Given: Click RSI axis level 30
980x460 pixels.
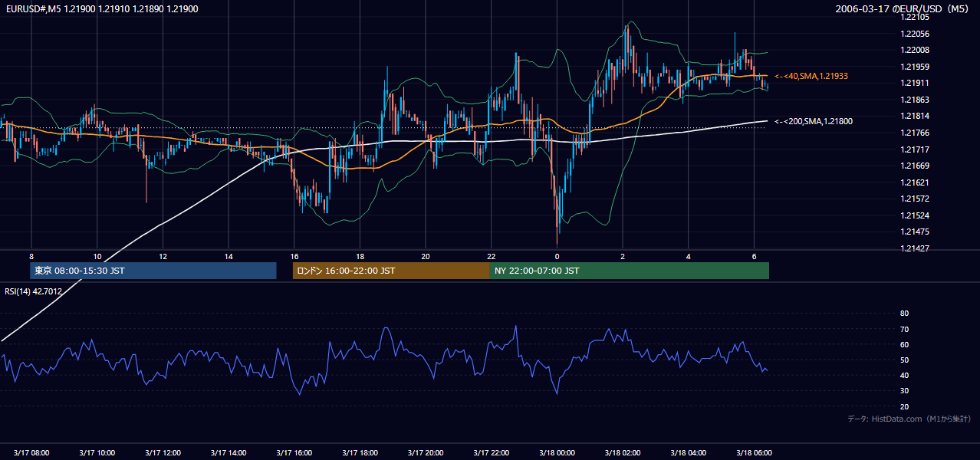Looking at the screenshot, I should pos(904,391).
